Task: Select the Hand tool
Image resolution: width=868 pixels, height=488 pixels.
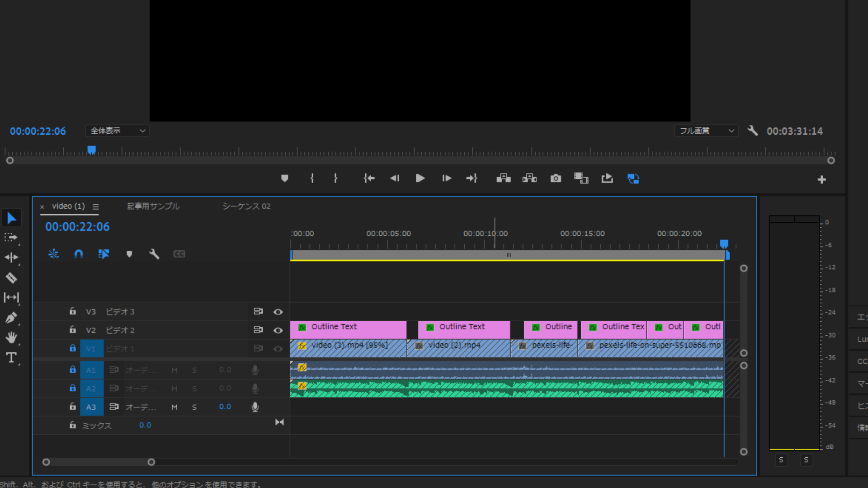Action: click(x=11, y=338)
